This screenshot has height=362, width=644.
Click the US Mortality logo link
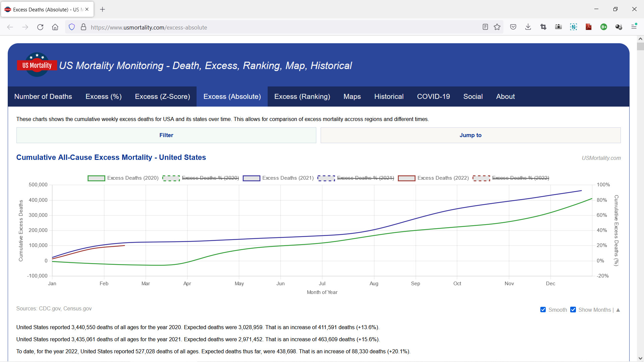coord(37,65)
